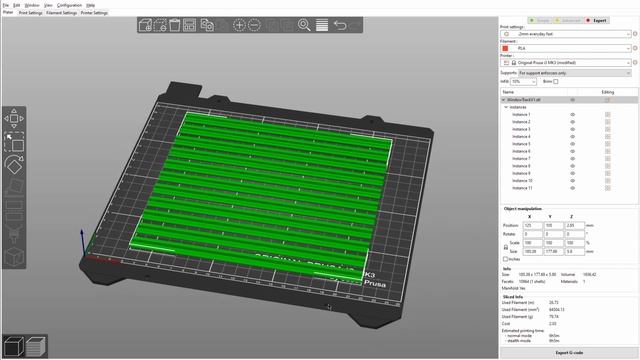Screen dimensions: 640x360
Task: Hide Instance 5 with its eye icon
Action: pyautogui.click(x=572, y=144)
